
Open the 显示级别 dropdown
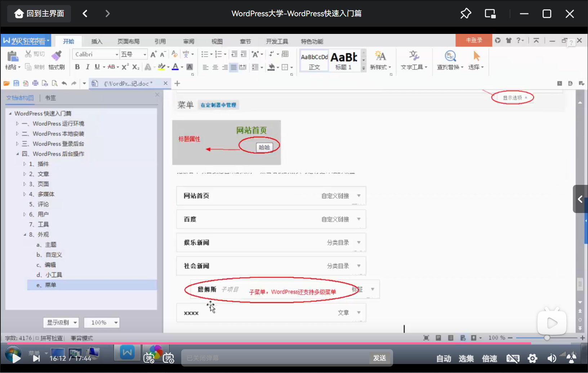[x=61, y=323]
